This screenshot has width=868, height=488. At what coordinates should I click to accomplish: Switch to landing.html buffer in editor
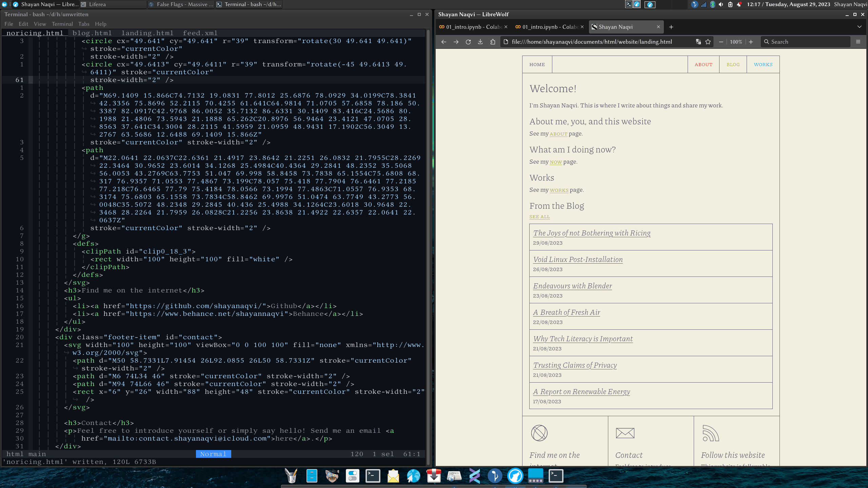(x=147, y=33)
